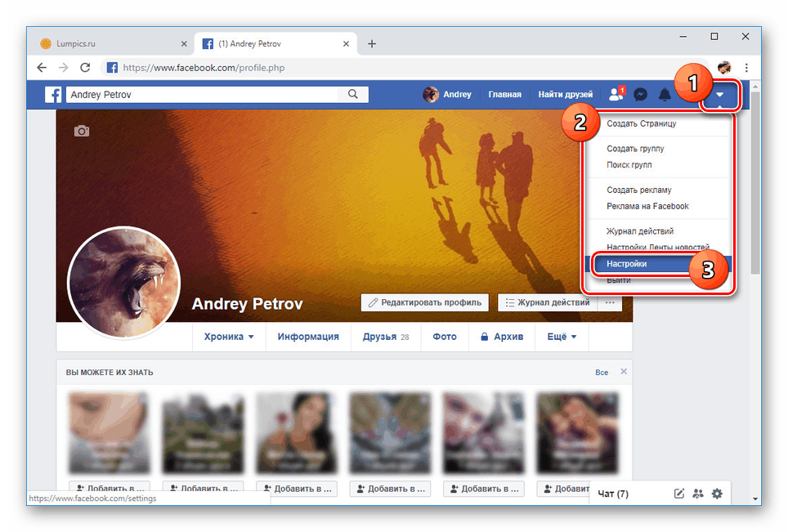This screenshot has width=788, height=532.
Task: Close the Lumpics.ru tab
Action: 184,43
